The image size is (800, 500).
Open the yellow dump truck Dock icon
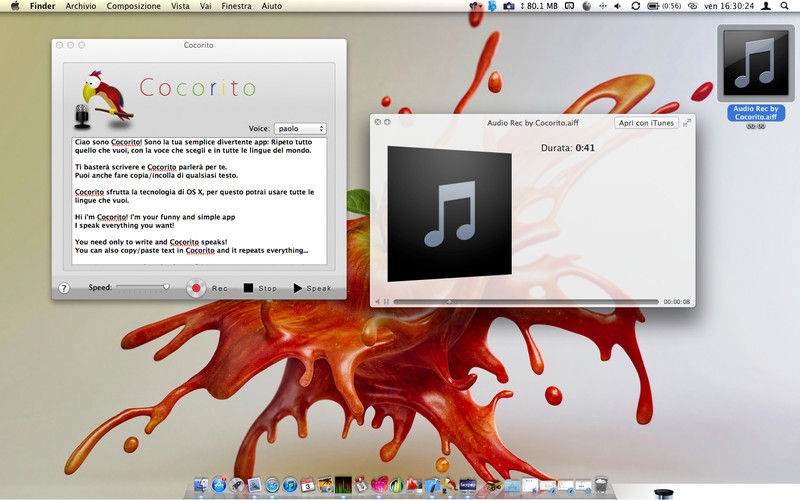click(495, 486)
